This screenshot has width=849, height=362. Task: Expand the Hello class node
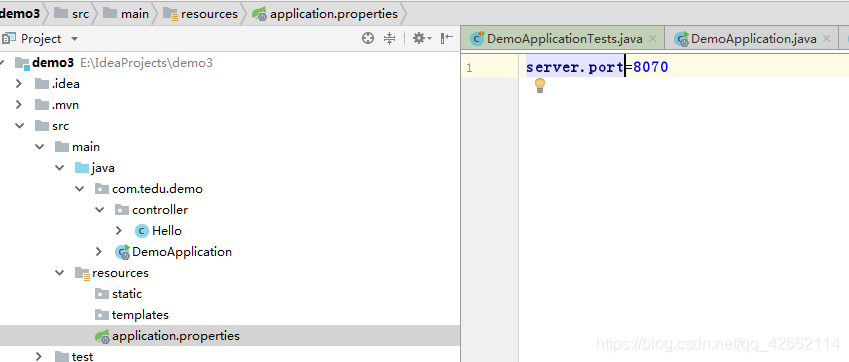pos(119,231)
